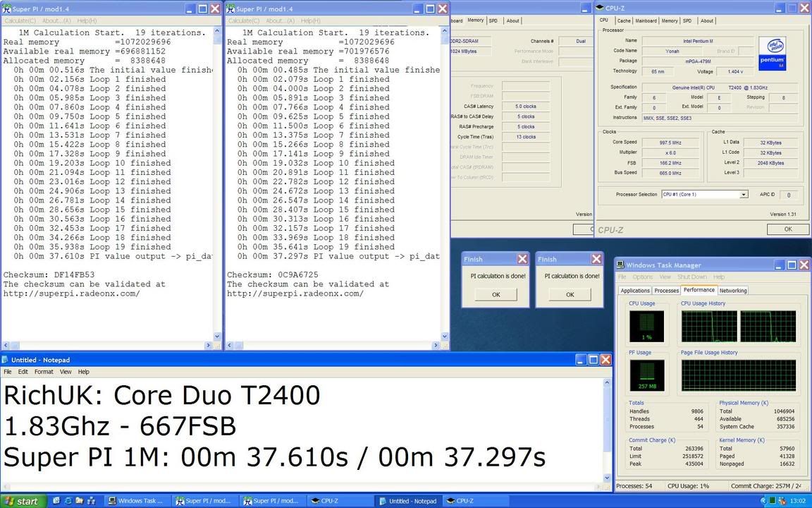Image resolution: width=812 pixels, height=508 pixels.
Task: Click OK in the right Finish dialog
Action: tap(570, 294)
